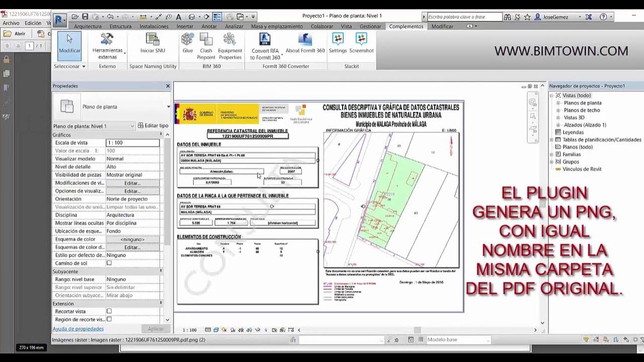Viewport: 644px width, 362px height.
Task: Expand Planos de planta tree node
Action: click(558, 103)
